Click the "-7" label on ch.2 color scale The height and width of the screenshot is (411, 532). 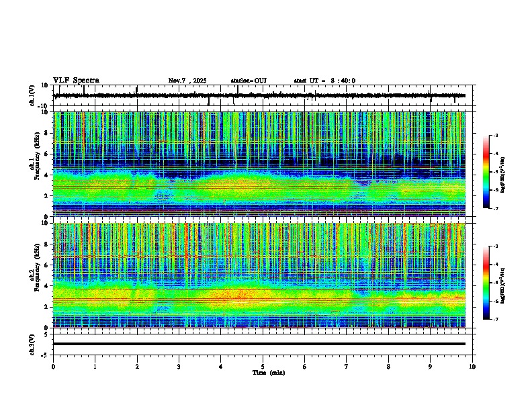(496, 319)
